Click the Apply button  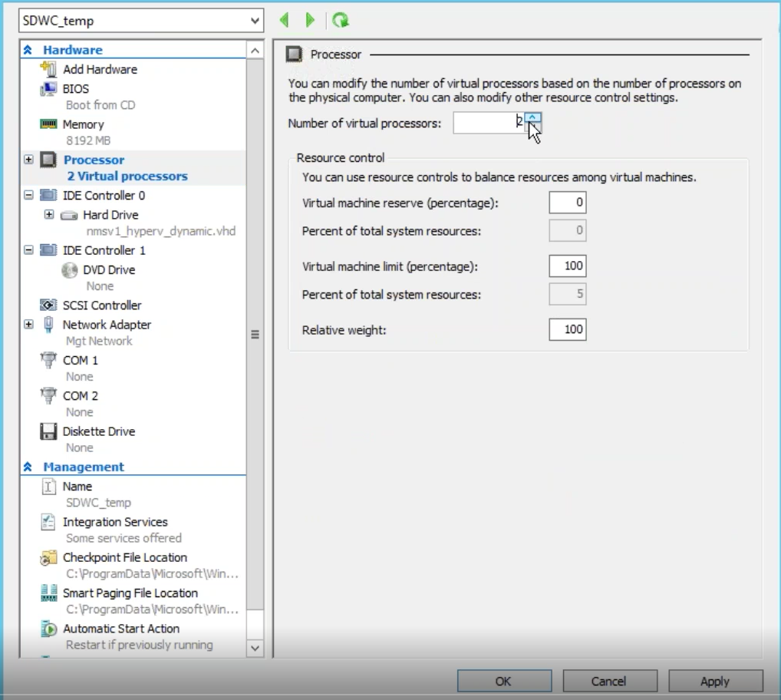point(715,681)
